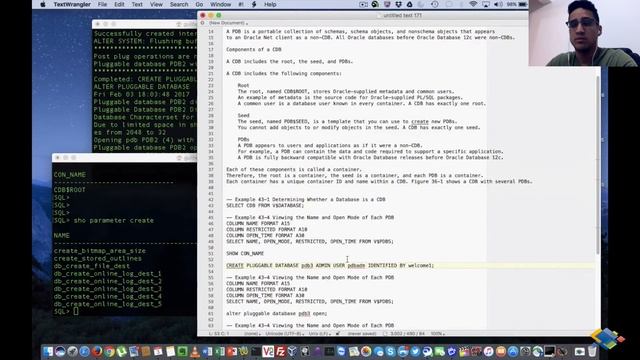Open the AirPlay display menu

tap(486, 4)
